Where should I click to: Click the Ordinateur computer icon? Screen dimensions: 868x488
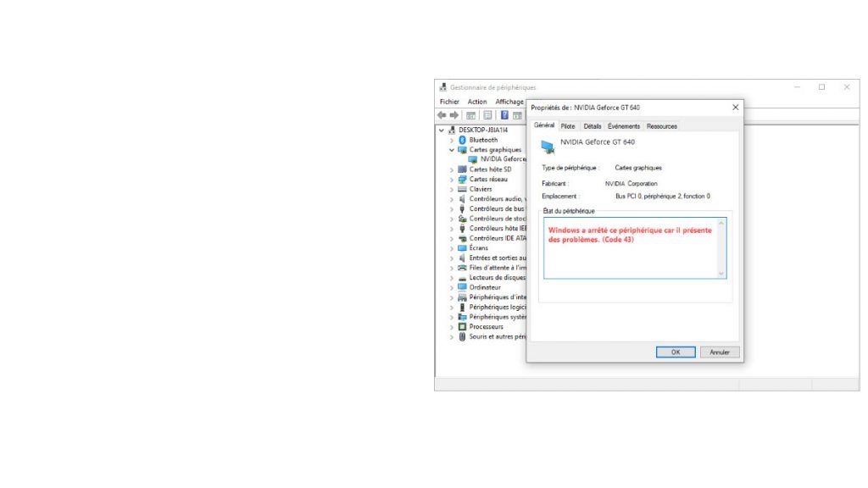[463, 287]
